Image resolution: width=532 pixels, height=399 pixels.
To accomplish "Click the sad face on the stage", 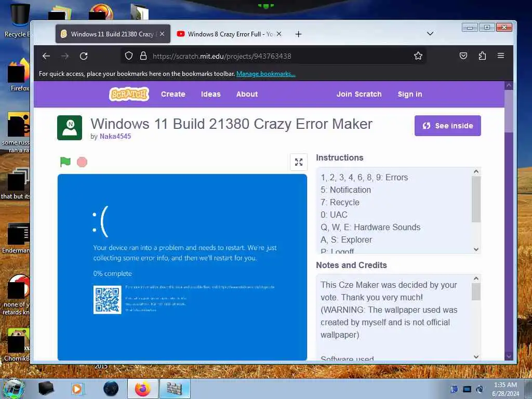I will [x=100, y=221].
